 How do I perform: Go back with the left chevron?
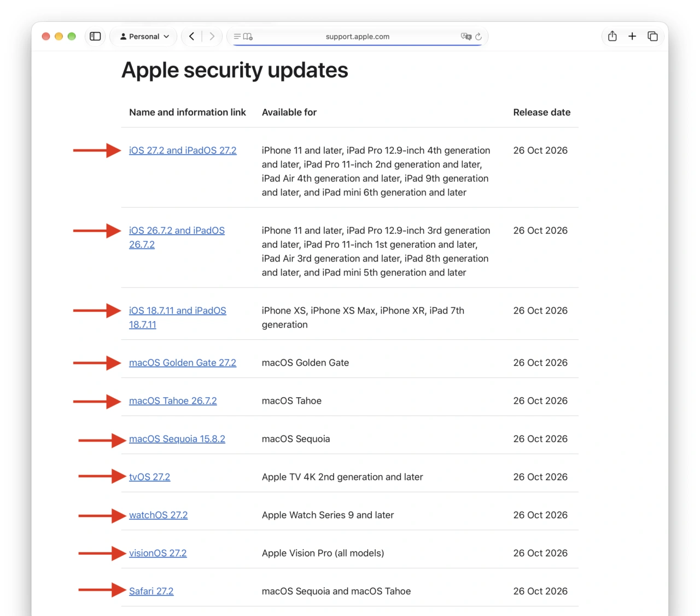[192, 37]
